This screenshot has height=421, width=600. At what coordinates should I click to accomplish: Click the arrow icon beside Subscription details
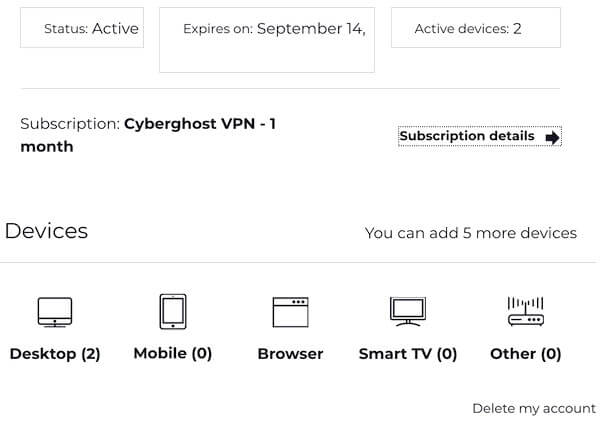tap(552, 137)
